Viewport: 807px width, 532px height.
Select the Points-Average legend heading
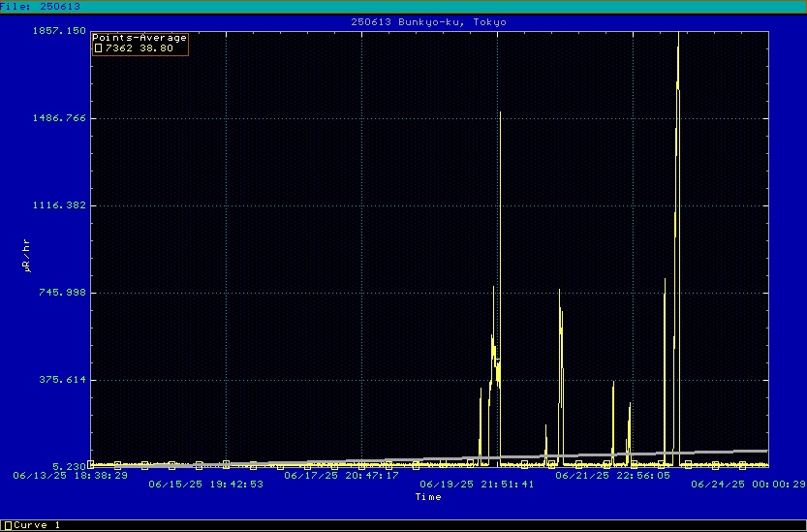point(140,38)
